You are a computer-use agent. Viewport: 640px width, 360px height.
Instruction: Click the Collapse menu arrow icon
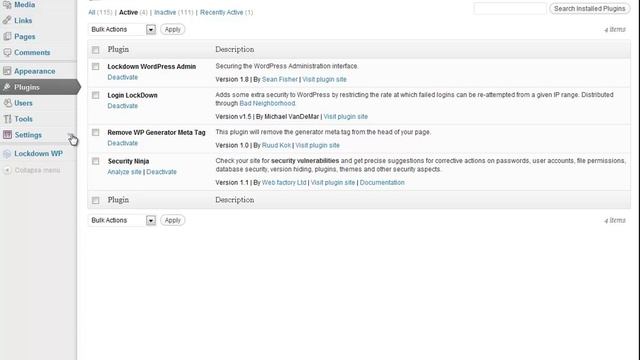7,170
